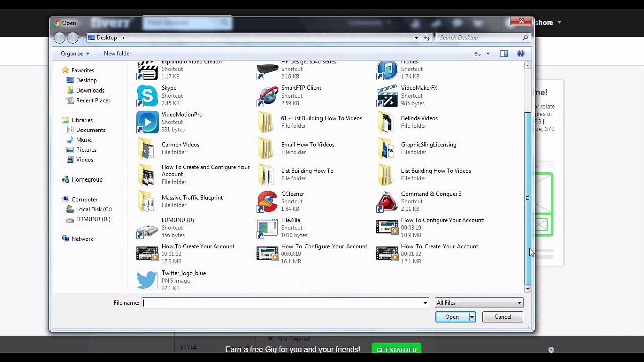This screenshot has width=644, height=362.
Task: Select the Belinda Videos folder icon
Action: click(387, 122)
